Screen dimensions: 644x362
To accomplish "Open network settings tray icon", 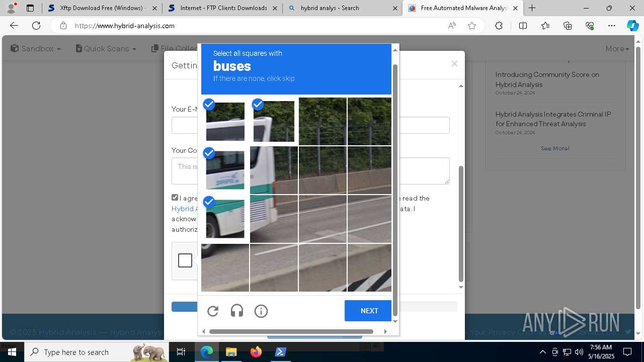I will tap(567, 352).
